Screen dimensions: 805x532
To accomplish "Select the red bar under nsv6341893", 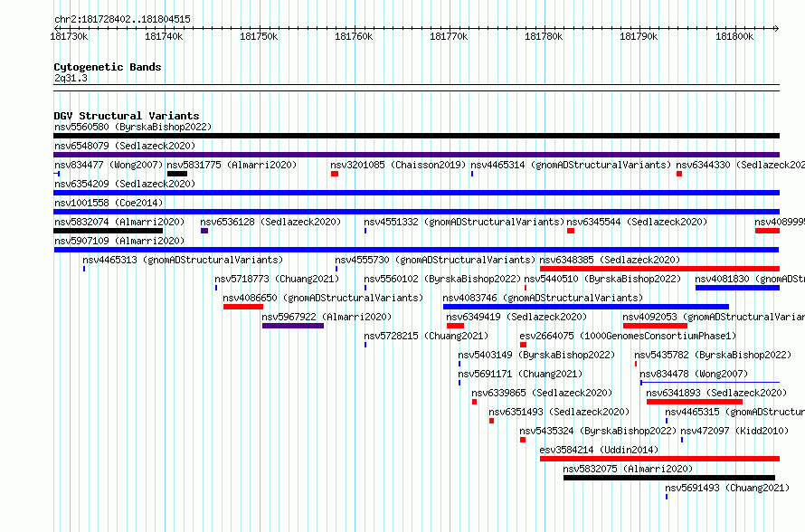I will [695, 402].
